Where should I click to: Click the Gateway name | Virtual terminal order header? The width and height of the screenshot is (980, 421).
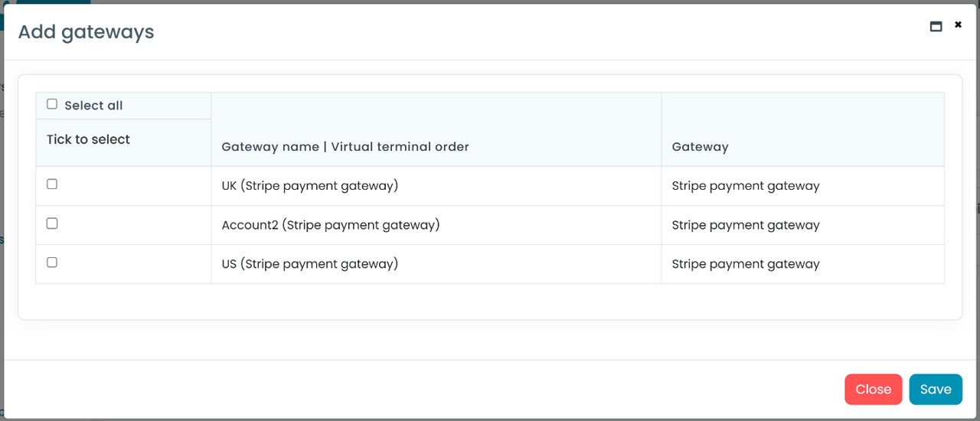[345, 146]
